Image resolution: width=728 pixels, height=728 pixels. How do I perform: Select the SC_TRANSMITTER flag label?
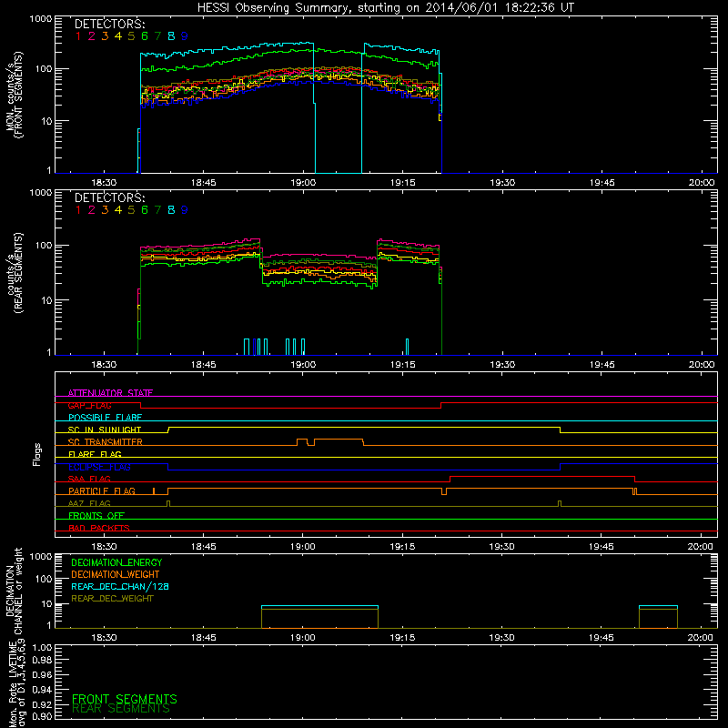(105, 442)
